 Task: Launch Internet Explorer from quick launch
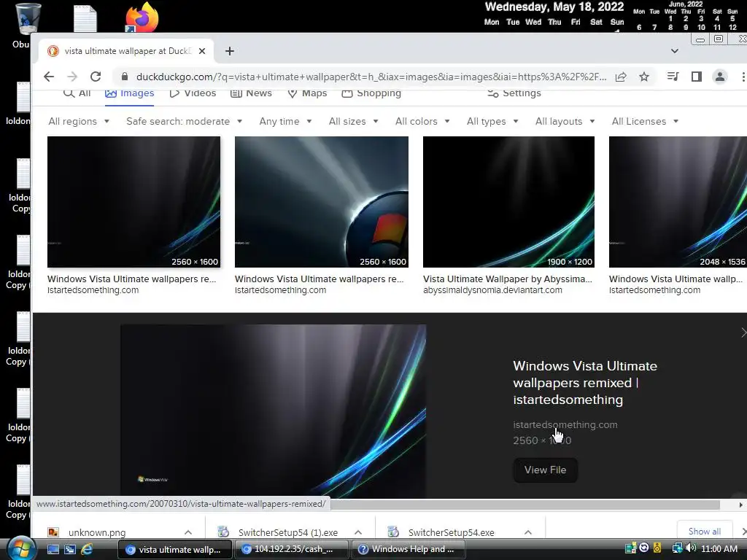[x=87, y=550]
